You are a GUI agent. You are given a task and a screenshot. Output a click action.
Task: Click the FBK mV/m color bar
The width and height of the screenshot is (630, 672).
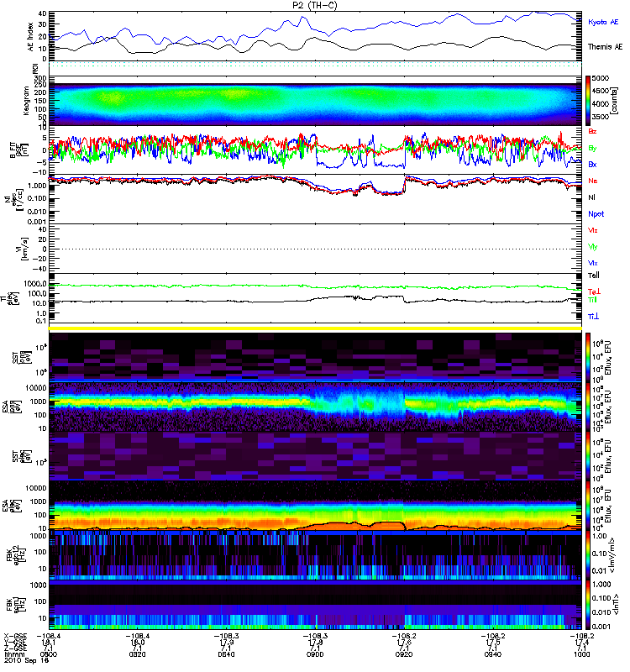(x=588, y=555)
